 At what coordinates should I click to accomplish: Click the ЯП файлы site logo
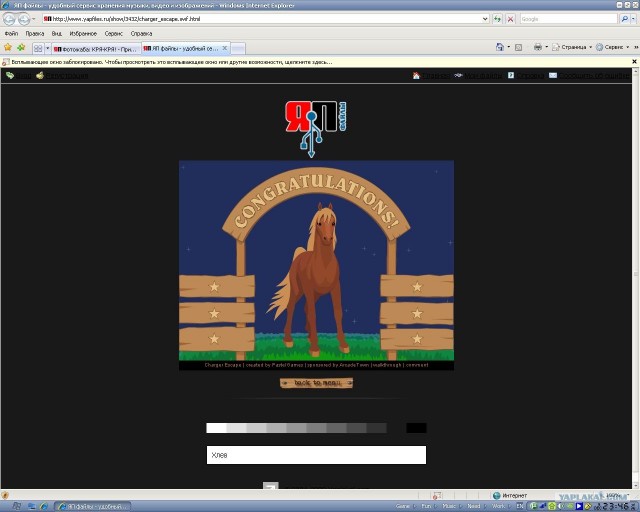pos(316,129)
